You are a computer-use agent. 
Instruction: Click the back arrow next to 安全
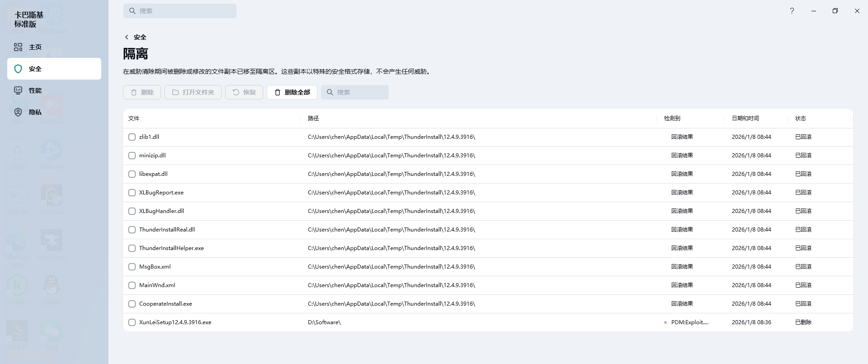pyautogui.click(x=127, y=37)
